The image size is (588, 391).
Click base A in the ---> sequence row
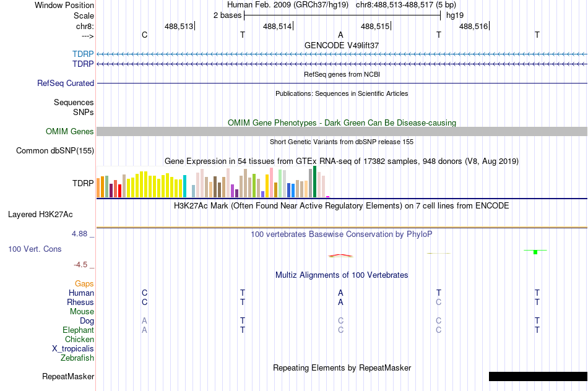340,35
